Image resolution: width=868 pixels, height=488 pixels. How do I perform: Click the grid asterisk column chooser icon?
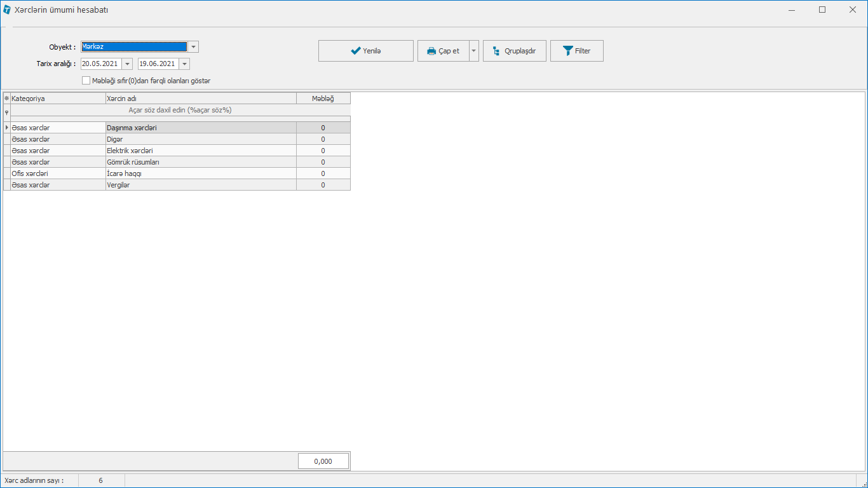[x=7, y=98]
